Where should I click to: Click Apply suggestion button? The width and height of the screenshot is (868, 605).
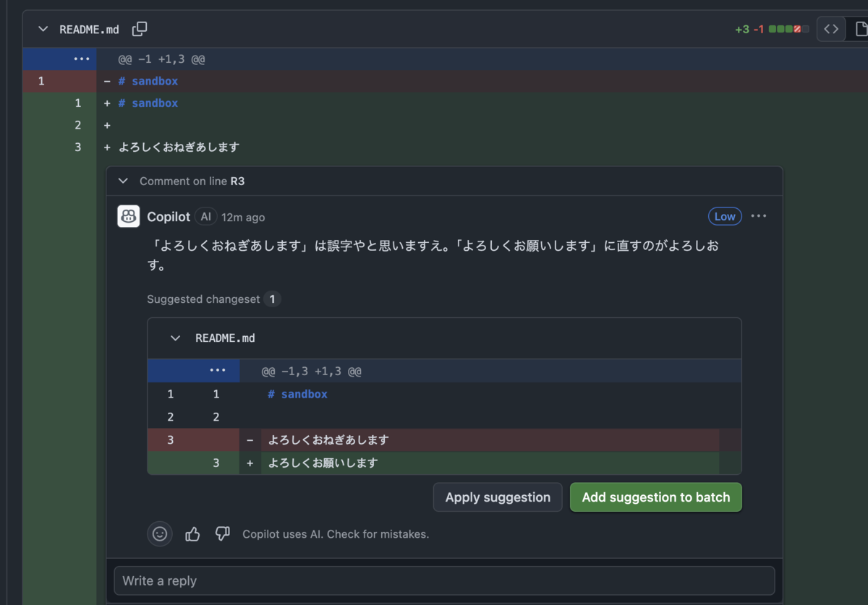pos(498,497)
